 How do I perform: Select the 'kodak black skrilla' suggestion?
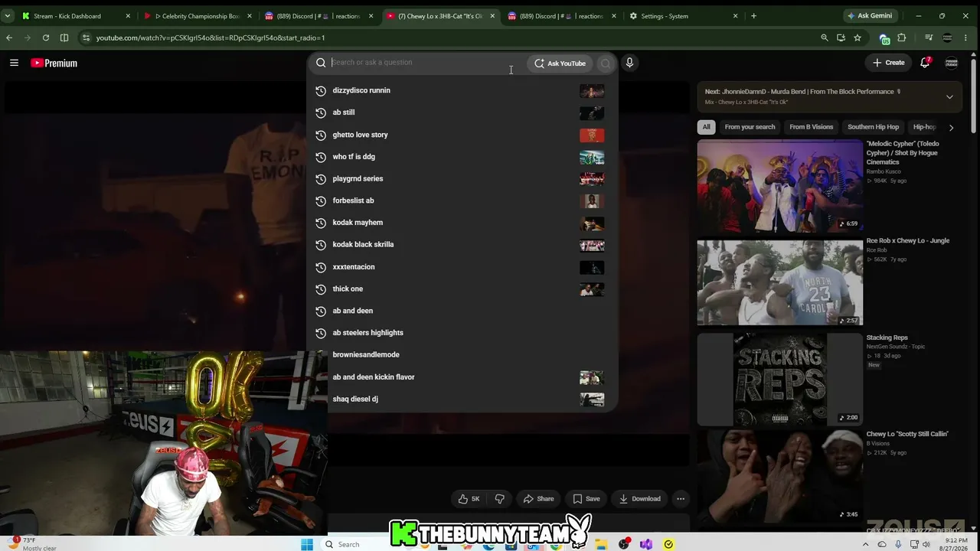462,245
